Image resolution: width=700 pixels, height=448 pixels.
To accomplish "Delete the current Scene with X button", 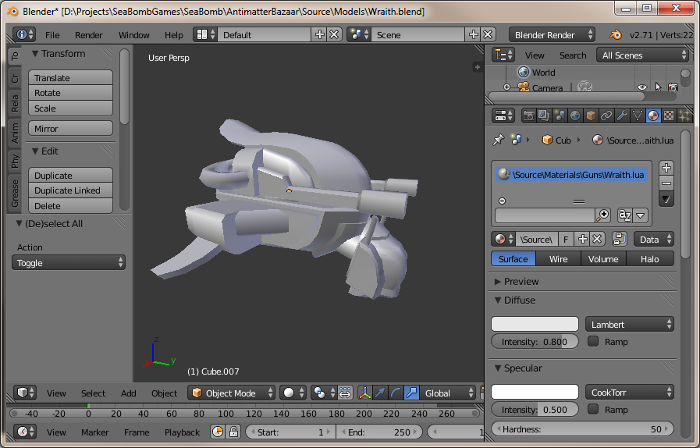I will pyautogui.click(x=488, y=34).
